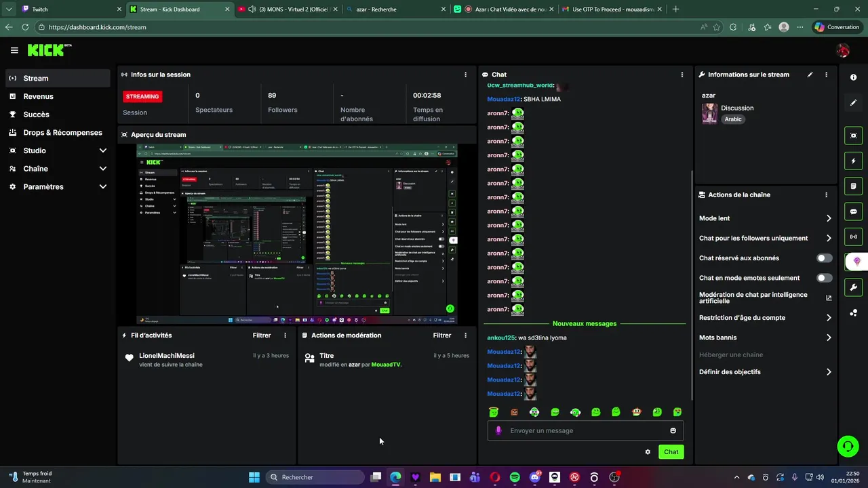Viewport: 868px width, 488px height.
Task: Open Chat pour les followers uniquement chevron
Action: pyautogui.click(x=829, y=239)
